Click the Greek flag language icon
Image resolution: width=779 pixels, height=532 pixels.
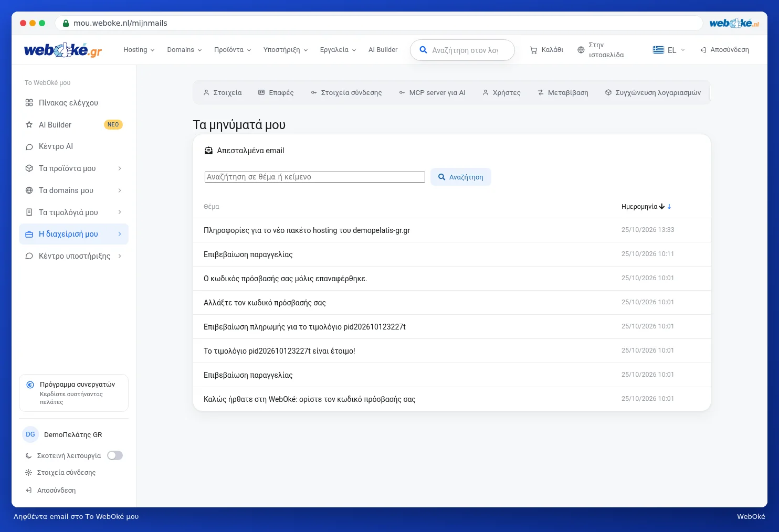pyautogui.click(x=658, y=50)
